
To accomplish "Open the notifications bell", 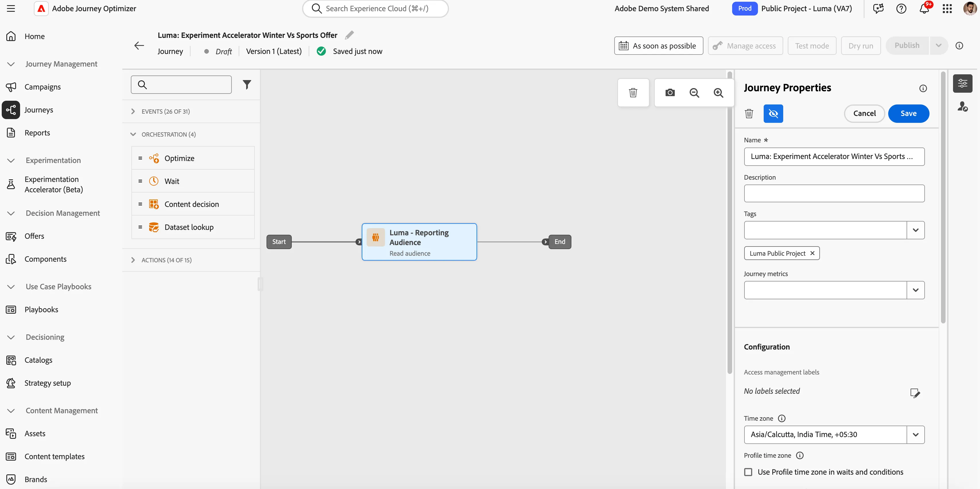I will 924,8.
